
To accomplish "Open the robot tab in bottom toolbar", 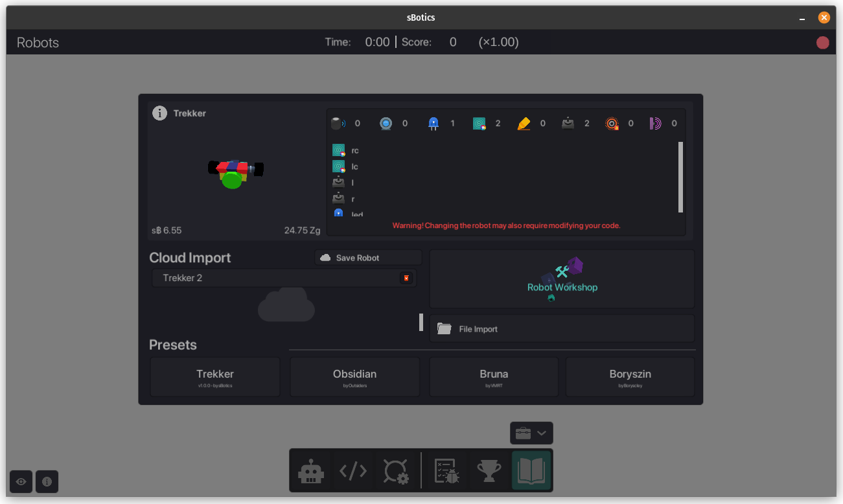I will click(311, 471).
